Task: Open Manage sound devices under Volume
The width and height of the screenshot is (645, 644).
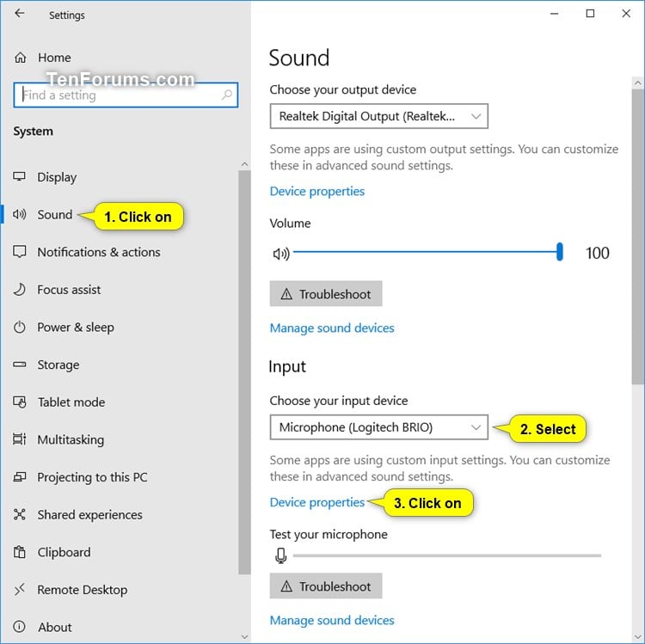Action: 332,328
